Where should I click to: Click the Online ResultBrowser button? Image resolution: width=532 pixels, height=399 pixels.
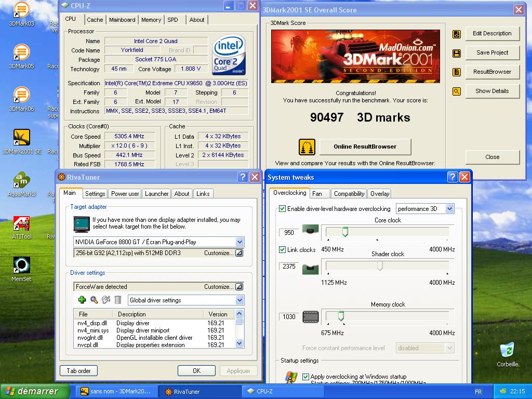[365, 147]
